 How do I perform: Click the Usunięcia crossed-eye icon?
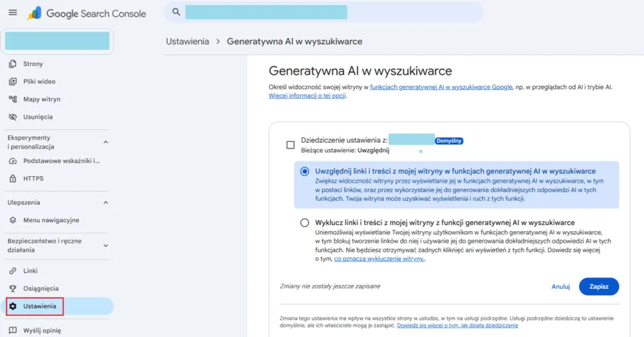pyautogui.click(x=12, y=116)
